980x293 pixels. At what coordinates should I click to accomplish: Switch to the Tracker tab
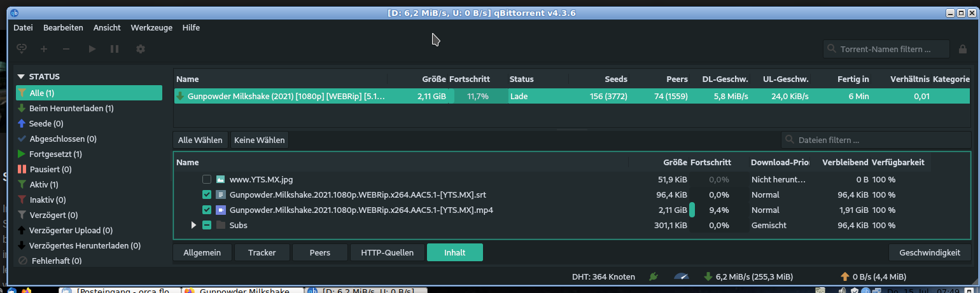click(262, 252)
